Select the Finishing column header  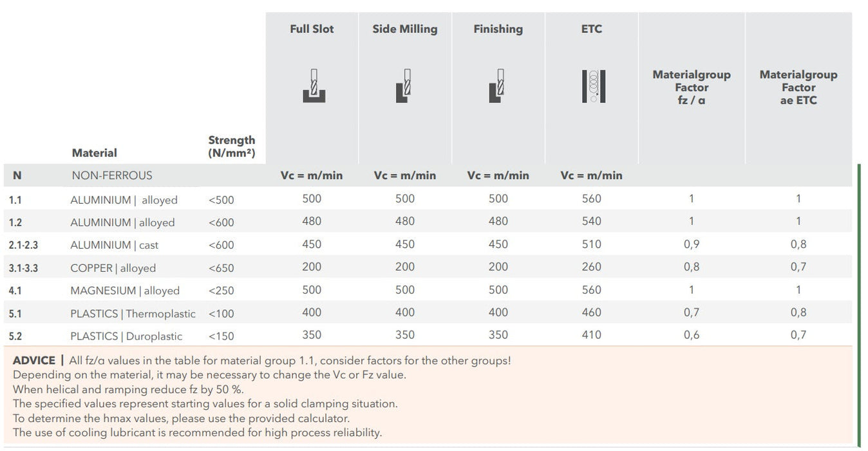[498, 29]
